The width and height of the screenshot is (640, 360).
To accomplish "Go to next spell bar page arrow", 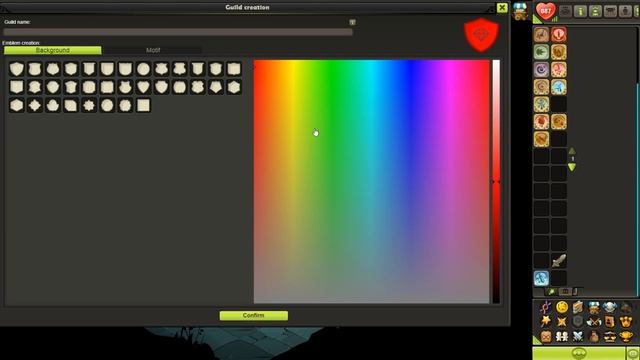I will pyautogui.click(x=572, y=167).
